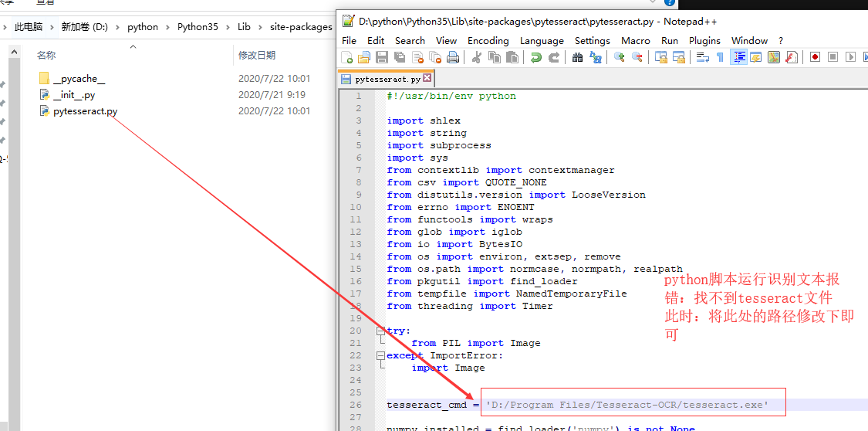Expand breadcrumb chevron after Lib

260,27
